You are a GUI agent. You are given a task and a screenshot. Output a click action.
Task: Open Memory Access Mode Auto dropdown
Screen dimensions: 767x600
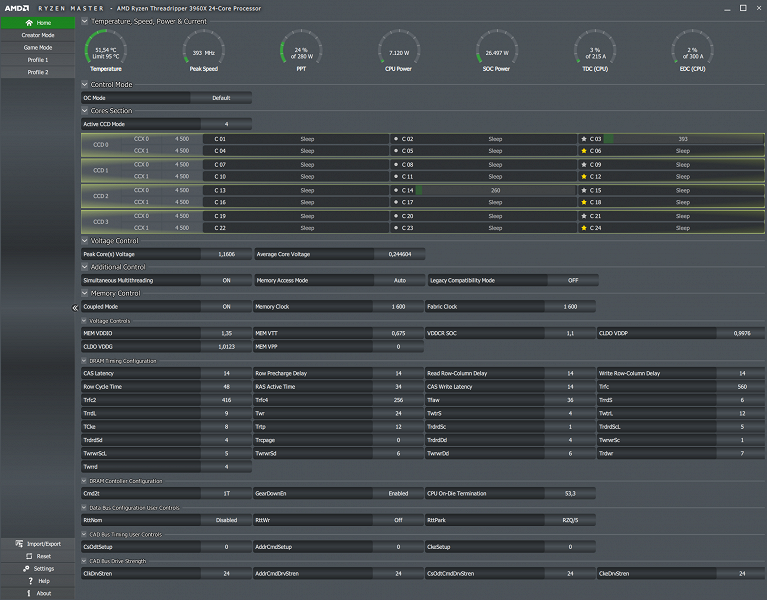[x=400, y=281]
